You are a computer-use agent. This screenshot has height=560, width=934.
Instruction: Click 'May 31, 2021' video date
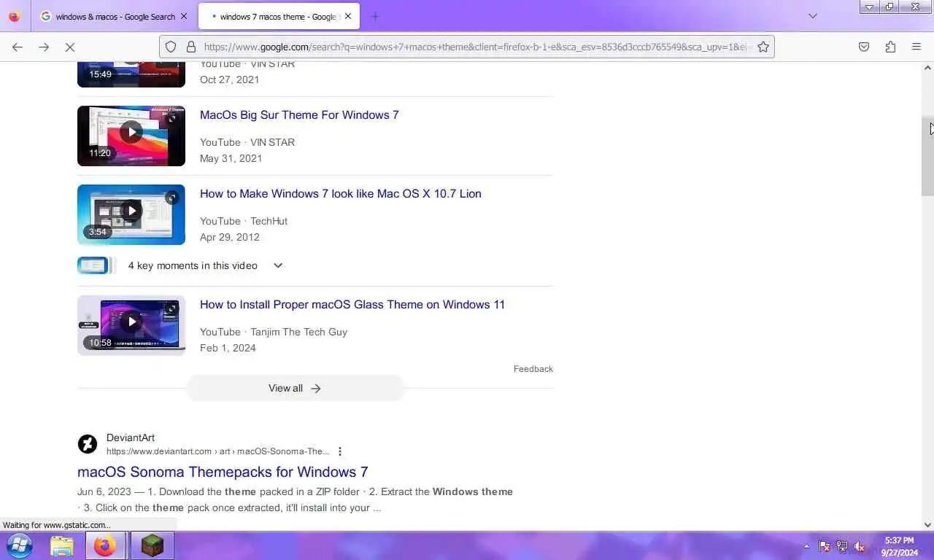click(x=231, y=158)
